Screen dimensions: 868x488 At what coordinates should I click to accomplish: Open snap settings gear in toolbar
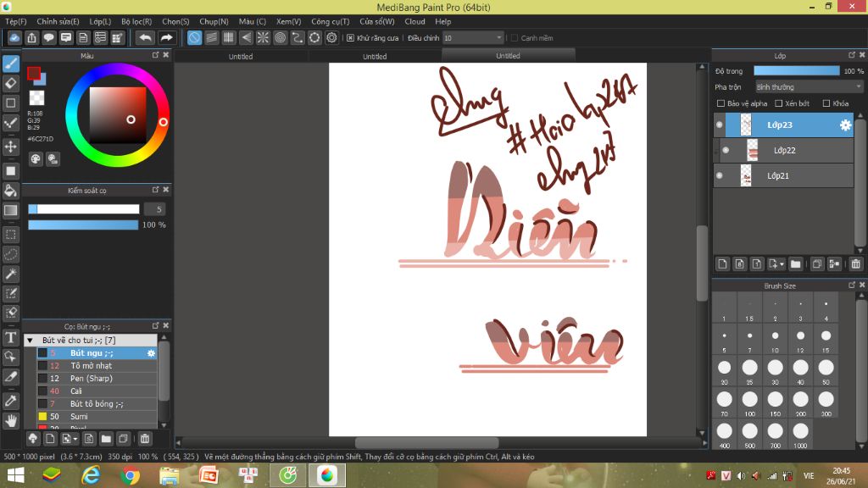(331, 37)
